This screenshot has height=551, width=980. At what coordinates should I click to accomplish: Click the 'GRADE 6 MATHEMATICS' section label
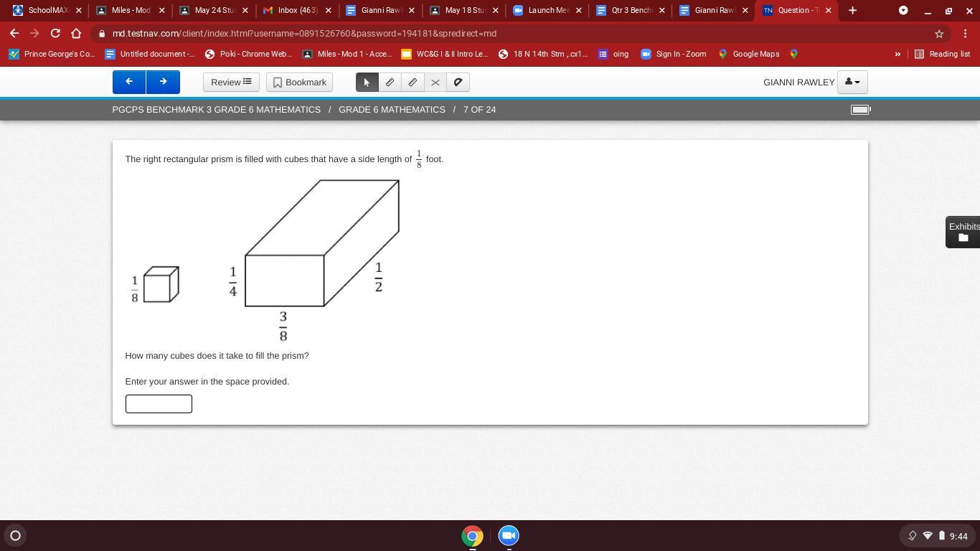pos(392,110)
